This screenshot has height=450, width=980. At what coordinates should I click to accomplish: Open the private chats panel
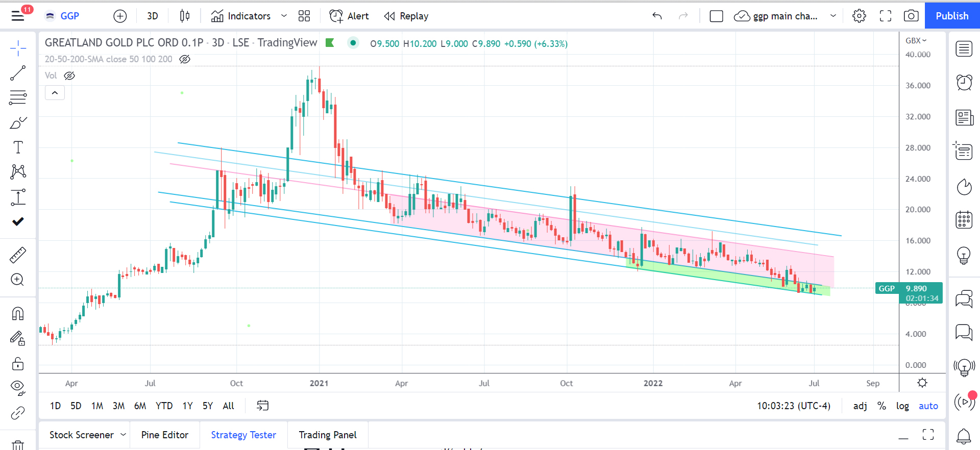point(964,333)
